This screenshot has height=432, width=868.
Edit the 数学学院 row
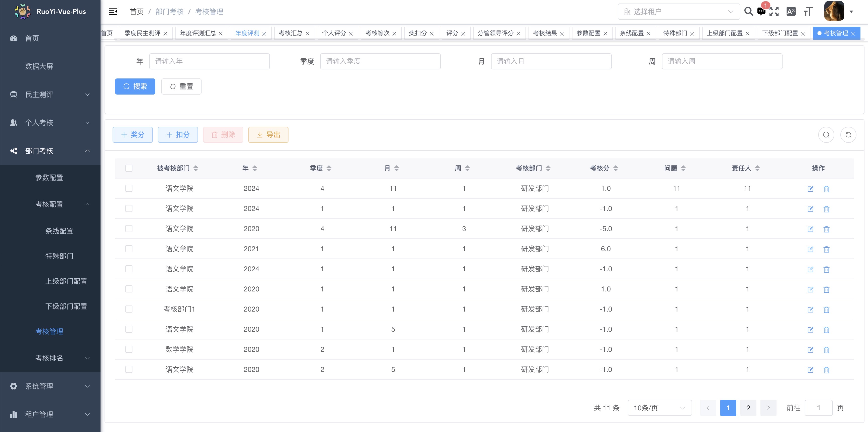point(810,350)
